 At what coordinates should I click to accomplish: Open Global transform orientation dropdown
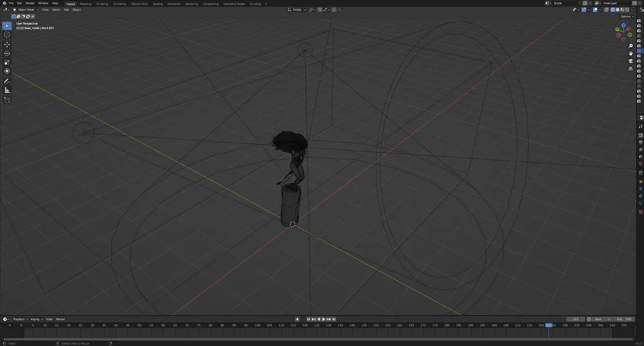point(297,10)
